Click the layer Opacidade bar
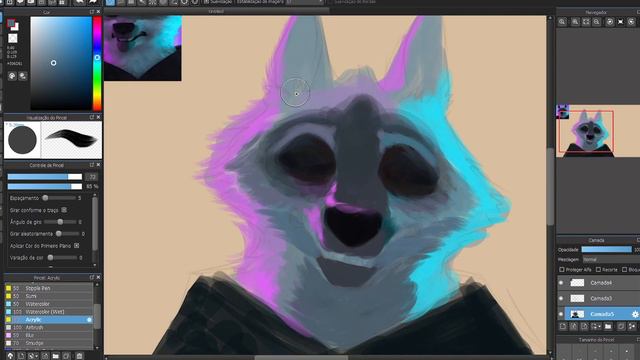640x360 pixels. [606, 249]
